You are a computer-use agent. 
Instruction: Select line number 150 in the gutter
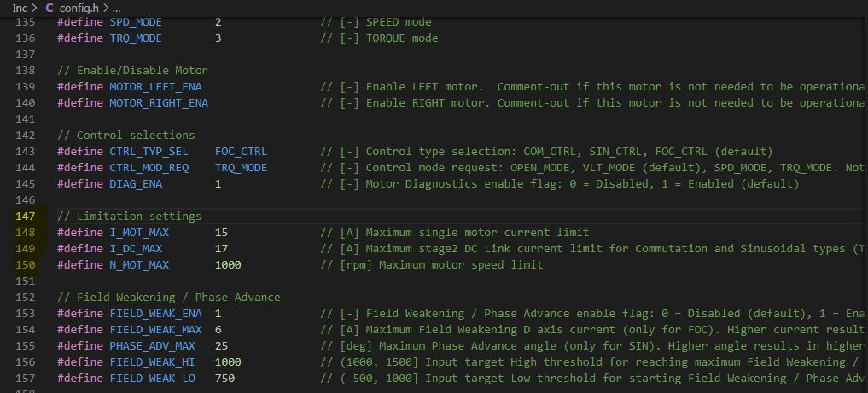(25, 265)
